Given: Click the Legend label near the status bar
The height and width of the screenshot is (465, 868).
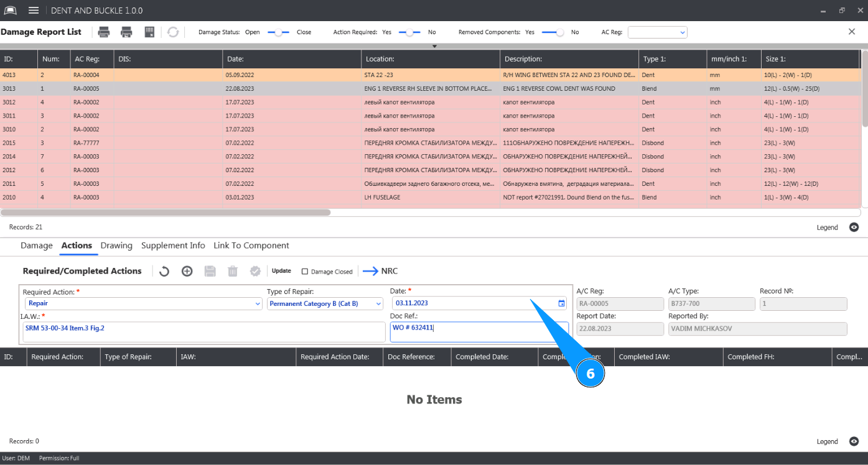Looking at the screenshot, I should click(x=828, y=441).
